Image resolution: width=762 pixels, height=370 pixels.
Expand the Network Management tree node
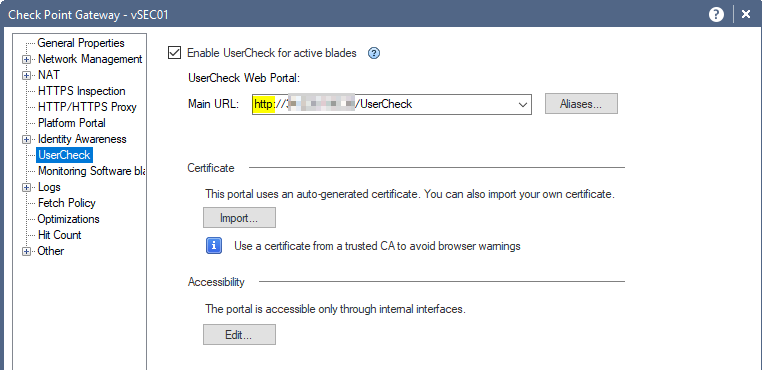[26, 60]
